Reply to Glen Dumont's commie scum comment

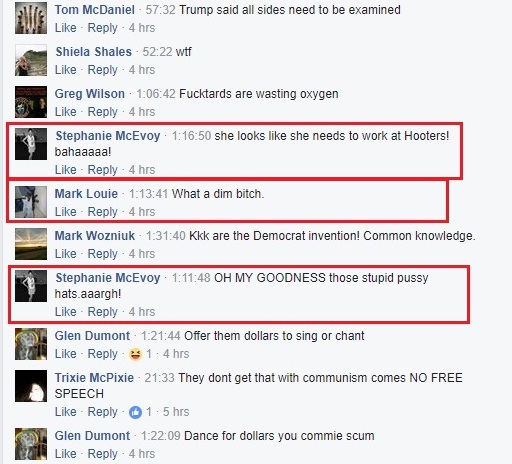pos(102,454)
